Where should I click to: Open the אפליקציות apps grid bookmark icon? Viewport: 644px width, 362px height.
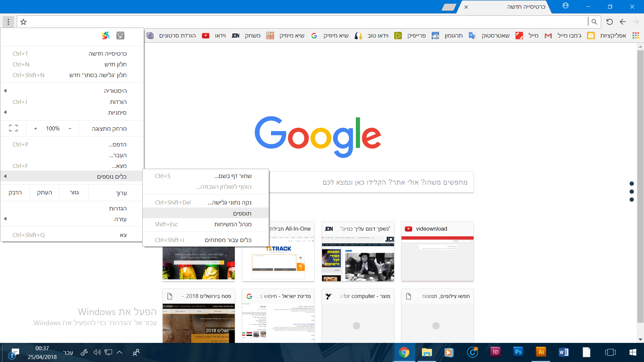point(635,36)
